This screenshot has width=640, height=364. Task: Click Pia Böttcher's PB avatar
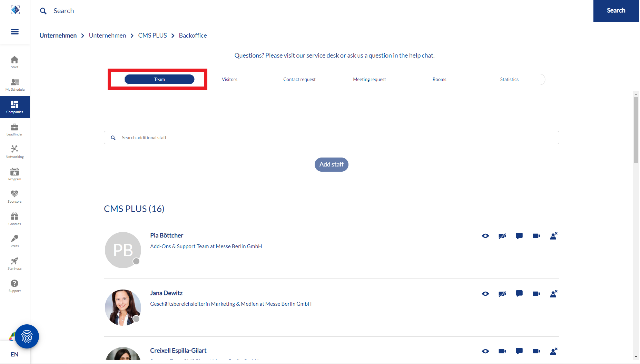(123, 250)
